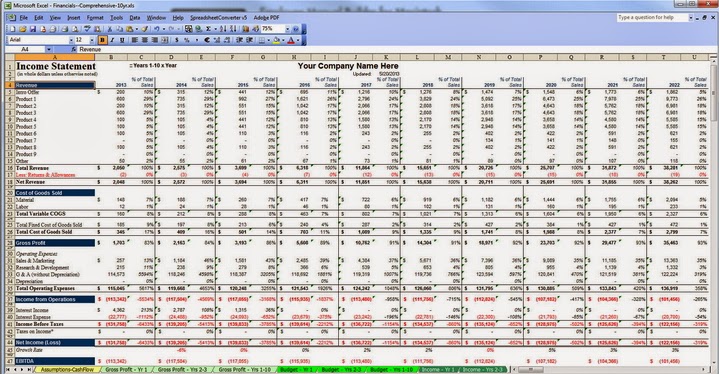Select the Format Painter brush

[144, 29]
